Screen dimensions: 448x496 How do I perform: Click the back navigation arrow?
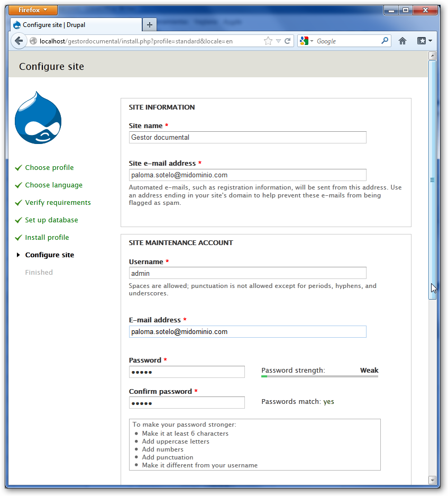(19, 41)
